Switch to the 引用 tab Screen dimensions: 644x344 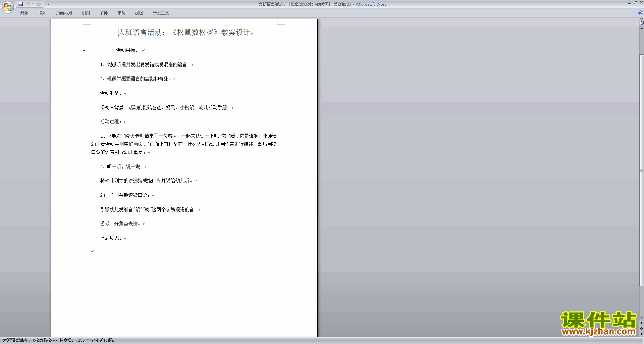click(86, 13)
